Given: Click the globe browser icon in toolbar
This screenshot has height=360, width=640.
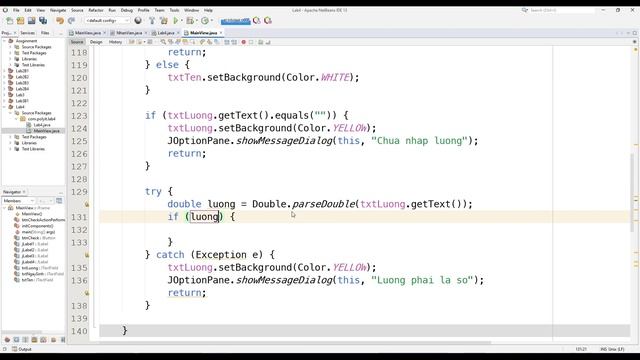Looking at the screenshot, I should click(x=138, y=20).
